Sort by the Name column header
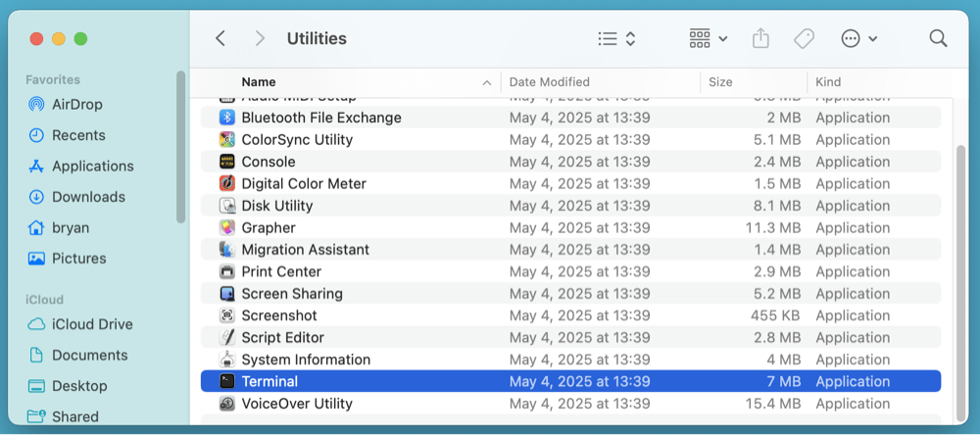980x435 pixels. point(259,82)
